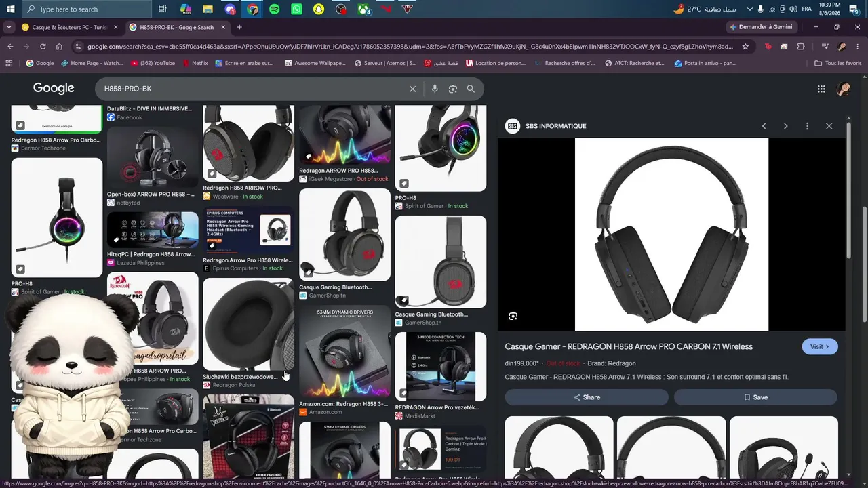This screenshot has height=488, width=868.
Task: Visit the SBS Informatique product page
Action: [820, 346]
